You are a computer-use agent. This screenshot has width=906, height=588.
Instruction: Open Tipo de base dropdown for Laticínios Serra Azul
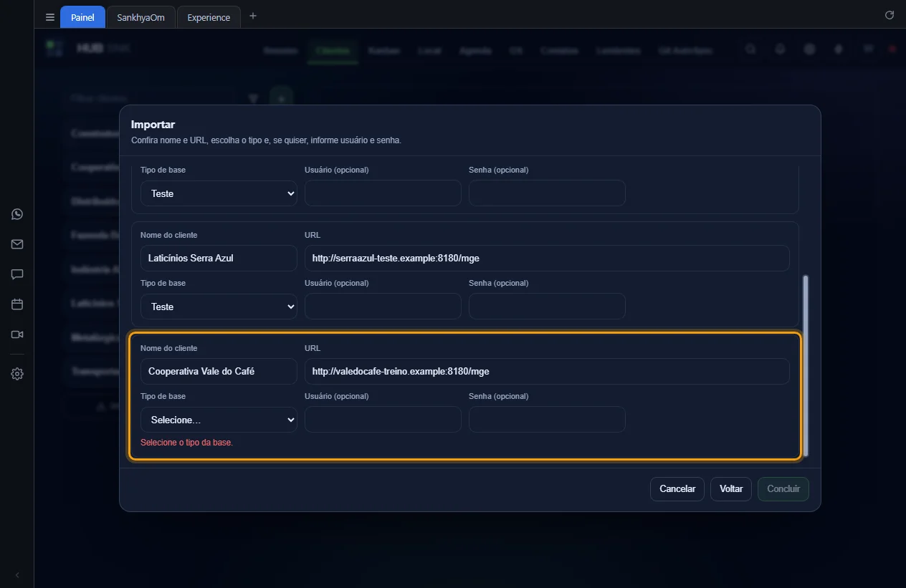coord(219,307)
